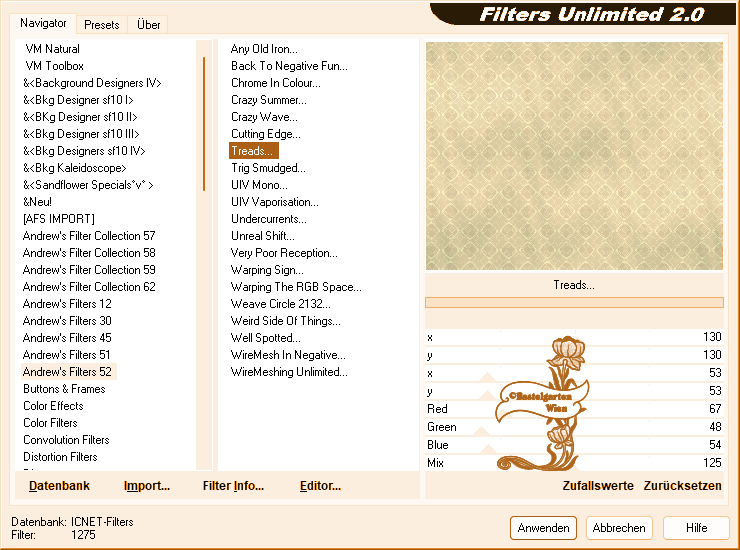Choose UIV Mono... filter

[x=259, y=185]
